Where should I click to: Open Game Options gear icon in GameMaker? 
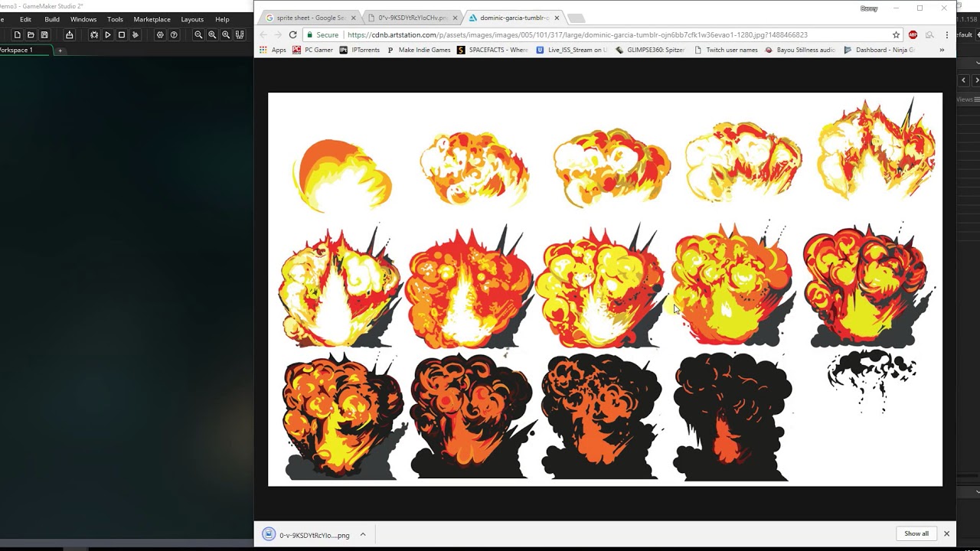coord(160,34)
